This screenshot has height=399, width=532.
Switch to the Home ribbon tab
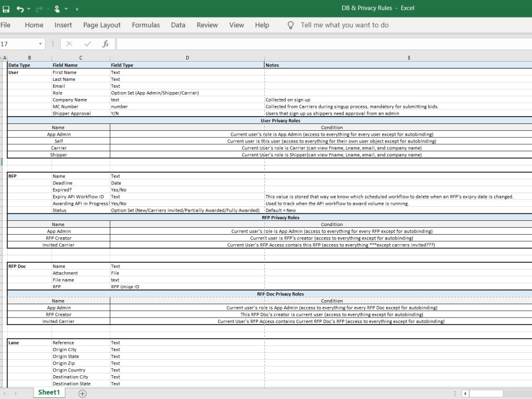tap(34, 25)
